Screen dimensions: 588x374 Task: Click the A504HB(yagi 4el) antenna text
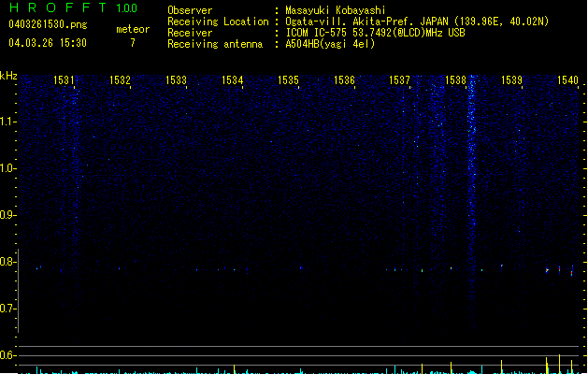tap(330, 44)
